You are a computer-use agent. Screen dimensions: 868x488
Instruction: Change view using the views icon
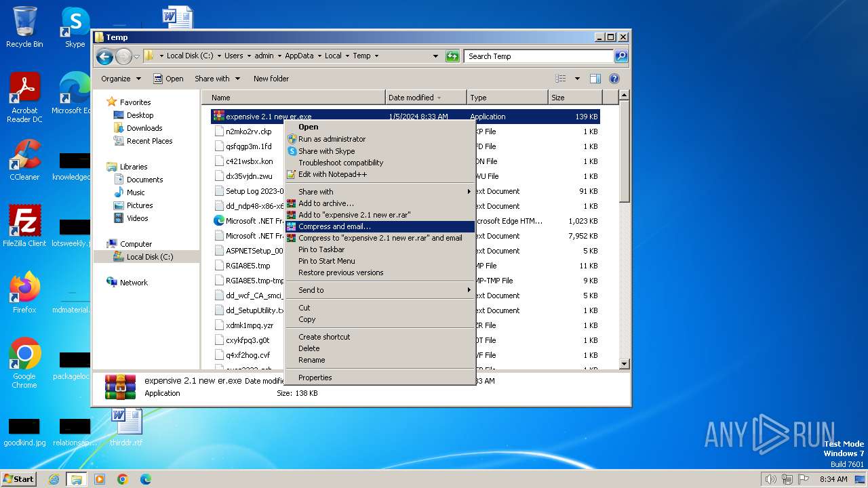[560, 79]
